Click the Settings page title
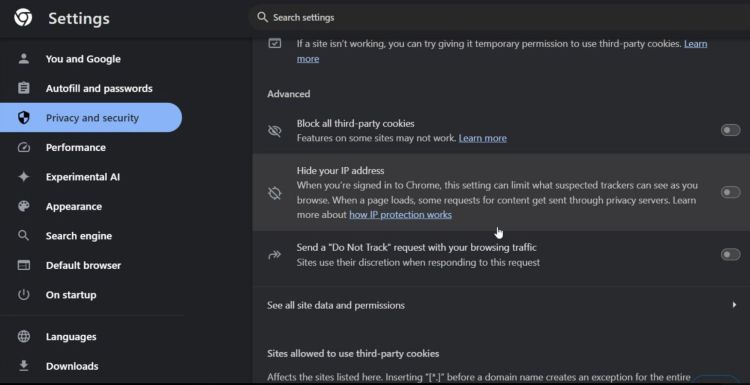This screenshot has height=385, width=750. (x=79, y=19)
